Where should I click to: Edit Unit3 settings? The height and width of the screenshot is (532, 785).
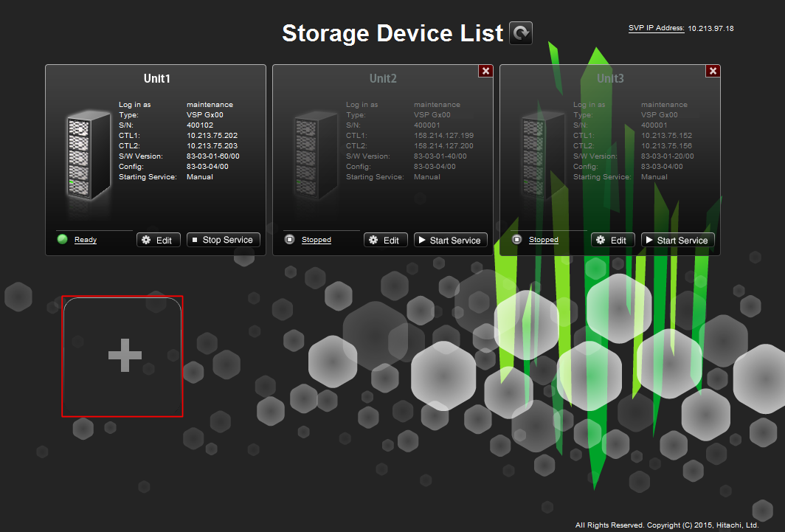click(613, 240)
